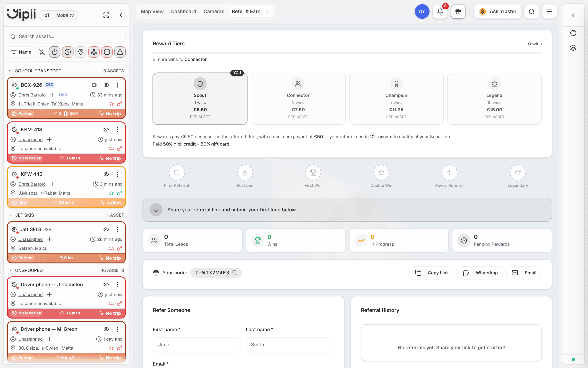Toggle the clock idle filter
The width and height of the screenshot is (588, 368).
click(68, 52)
